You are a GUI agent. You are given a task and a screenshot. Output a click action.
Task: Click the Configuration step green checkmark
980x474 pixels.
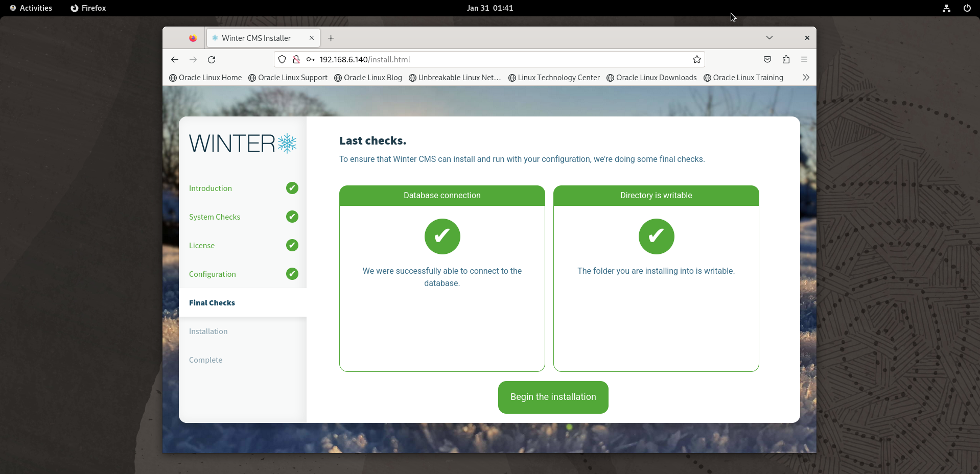[292, 274]
